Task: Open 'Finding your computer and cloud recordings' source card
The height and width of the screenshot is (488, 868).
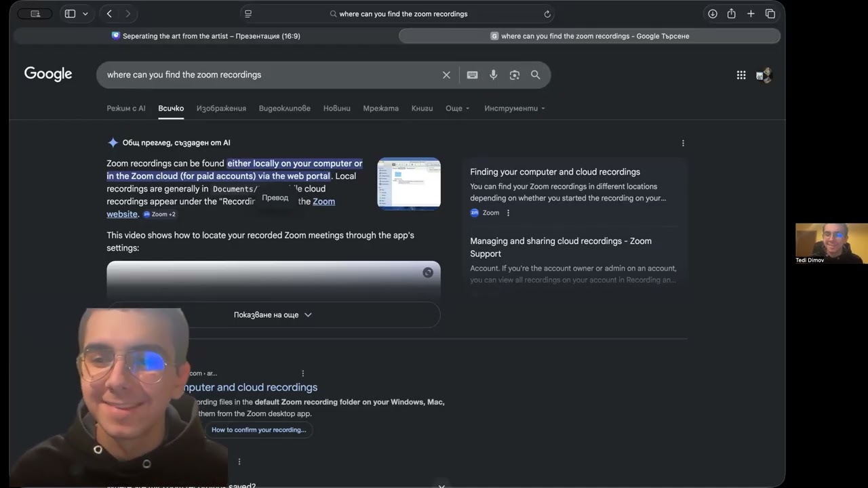Action: pos(555,172)
